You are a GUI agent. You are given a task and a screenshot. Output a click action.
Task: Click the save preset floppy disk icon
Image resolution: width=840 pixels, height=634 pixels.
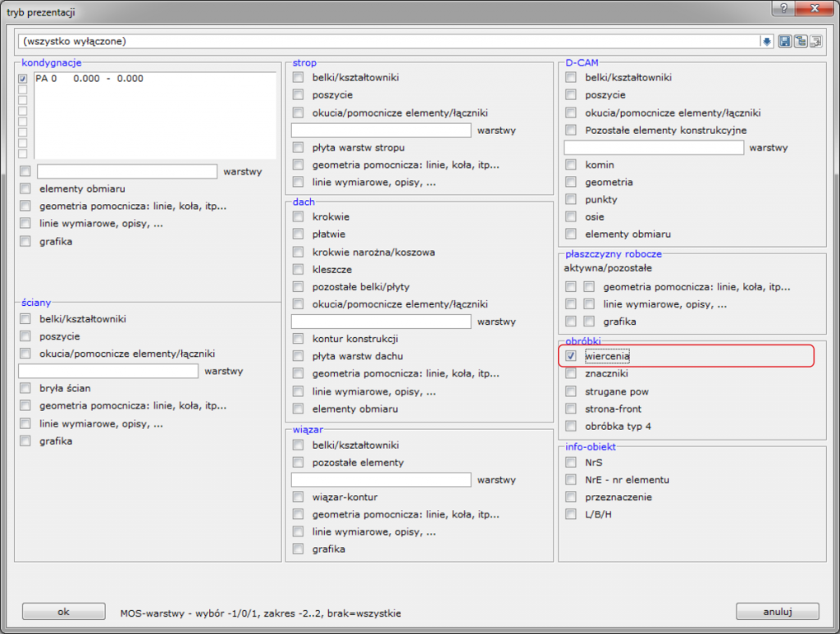(x=784, y=41)
